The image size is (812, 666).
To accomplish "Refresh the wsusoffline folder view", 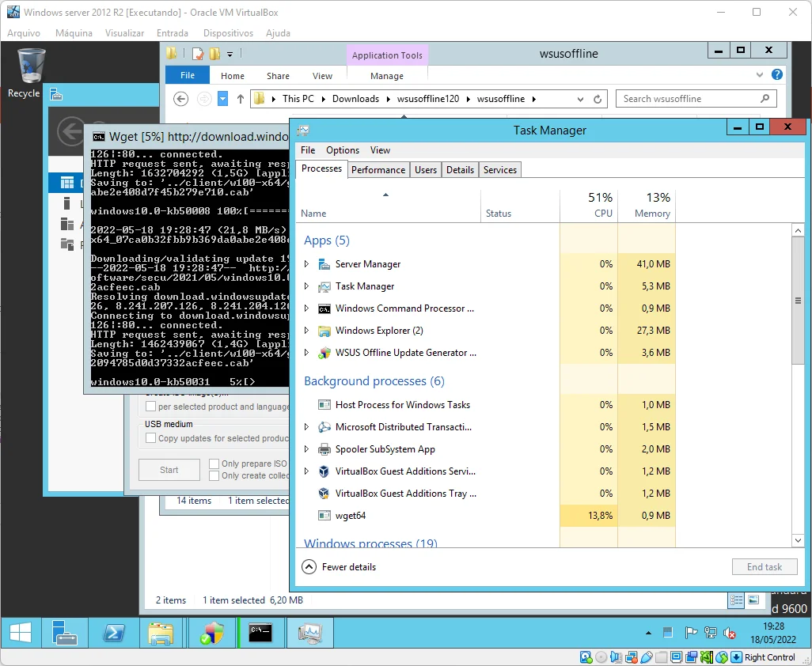I will click(597, 99).
